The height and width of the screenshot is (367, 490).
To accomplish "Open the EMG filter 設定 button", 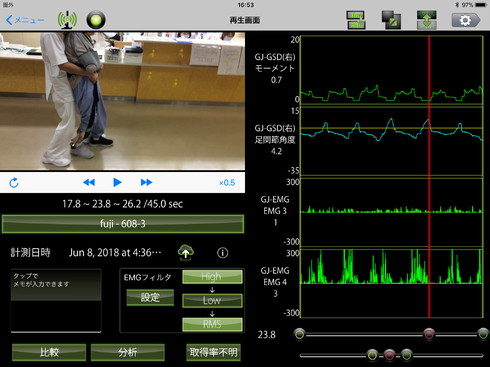I will click(150, 297).
